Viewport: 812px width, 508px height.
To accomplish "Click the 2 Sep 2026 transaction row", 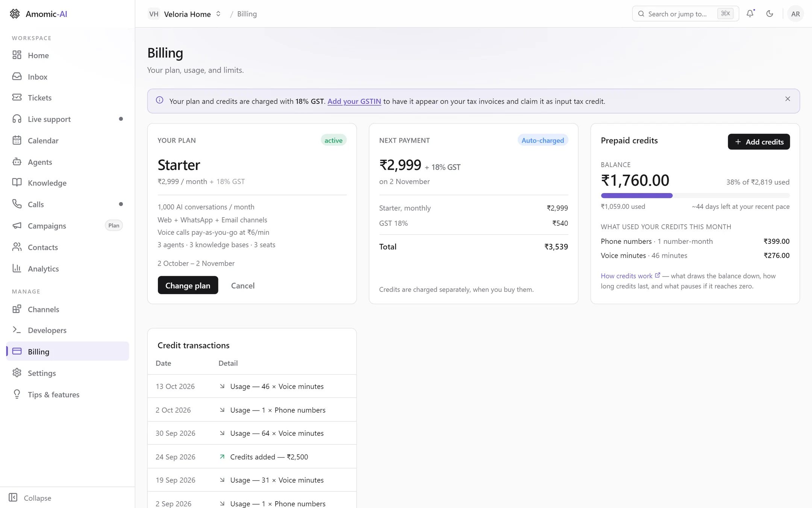I will pos(252,500).
